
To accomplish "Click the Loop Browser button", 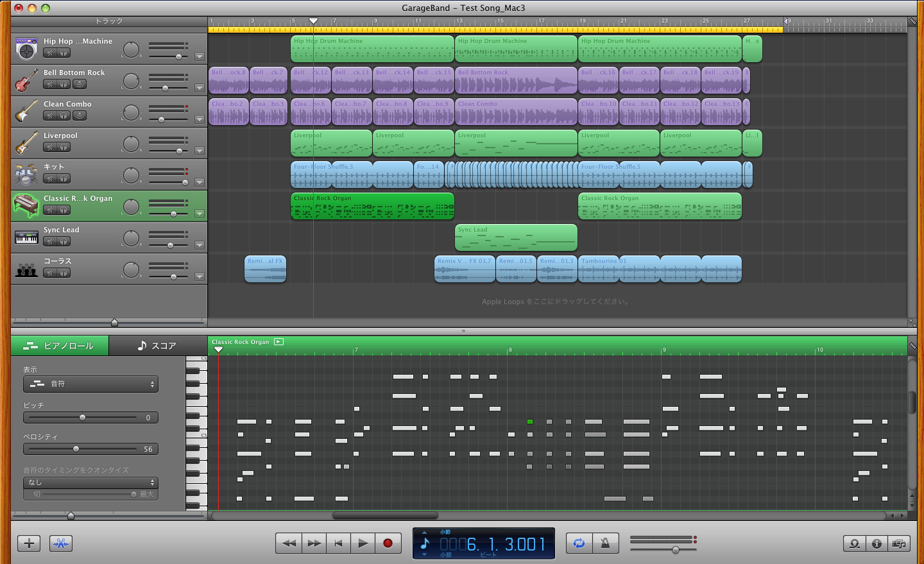I will pos(854,543).
